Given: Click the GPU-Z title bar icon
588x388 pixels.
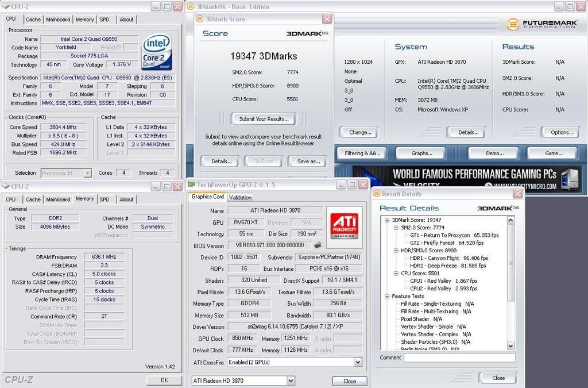Looking at the screenshot, I should click(x=191, y=185).
